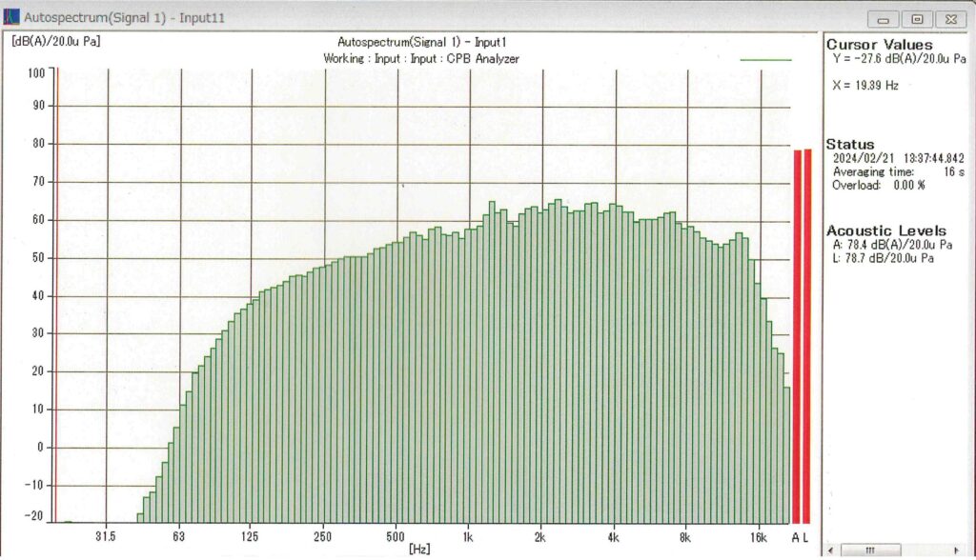Click the Overload 0.00 % entry
The height and width of the screenshot is (560, 976).
tap(878, 185)
